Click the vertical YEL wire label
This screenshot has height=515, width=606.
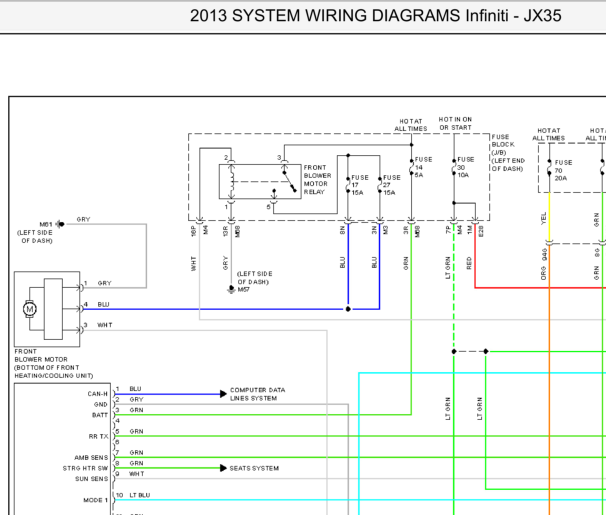point(544,219)
